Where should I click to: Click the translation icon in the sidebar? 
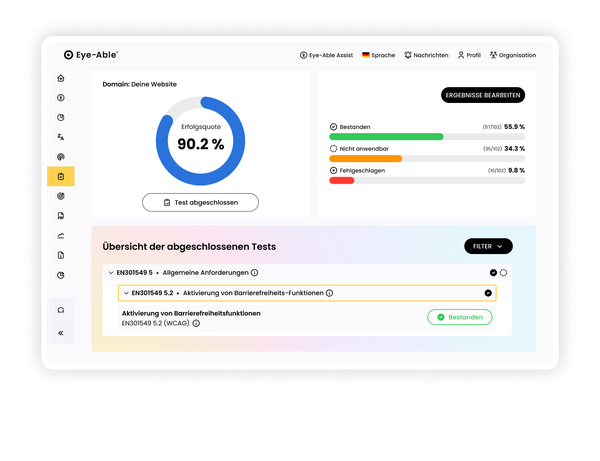coord(61,137)
